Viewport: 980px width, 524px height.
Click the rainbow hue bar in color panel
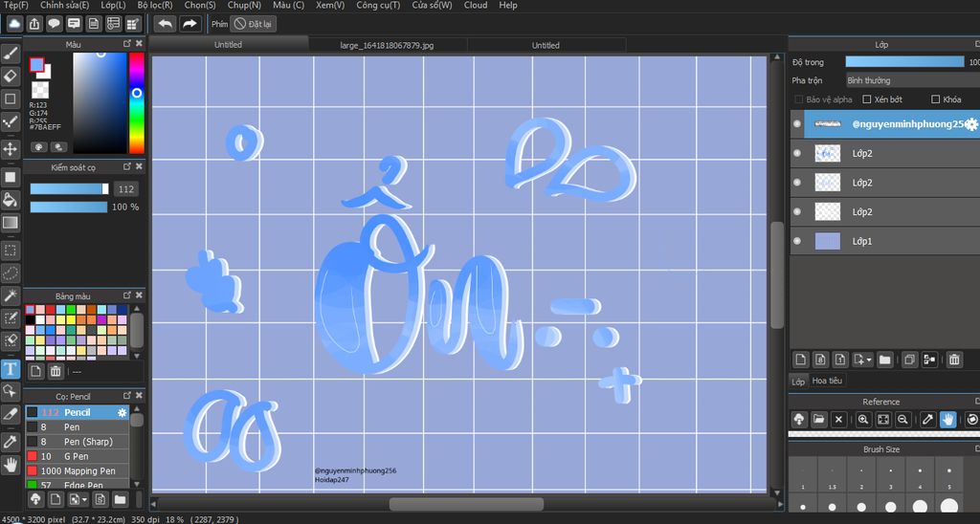coord(136,103)
